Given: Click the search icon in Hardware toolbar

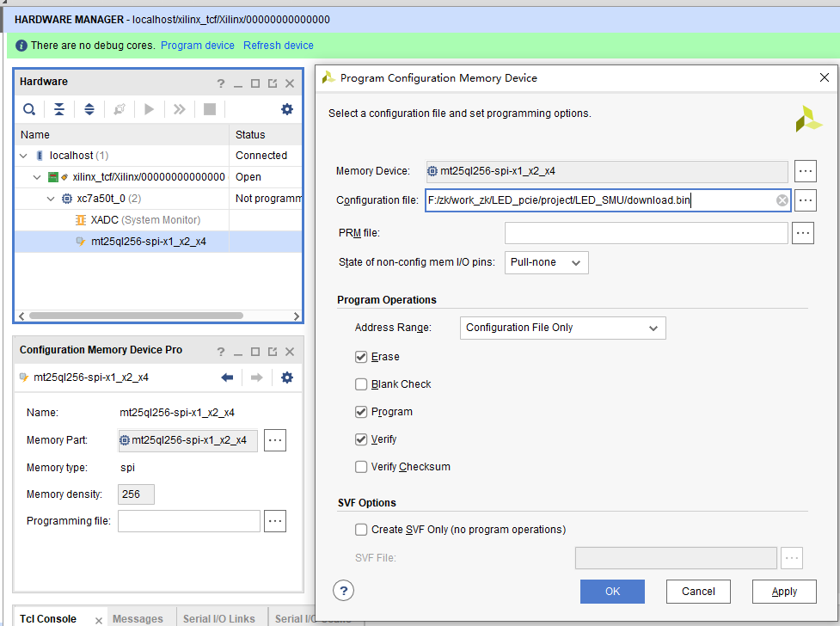Looking at the screenshot, I should [x=29, y=109].
